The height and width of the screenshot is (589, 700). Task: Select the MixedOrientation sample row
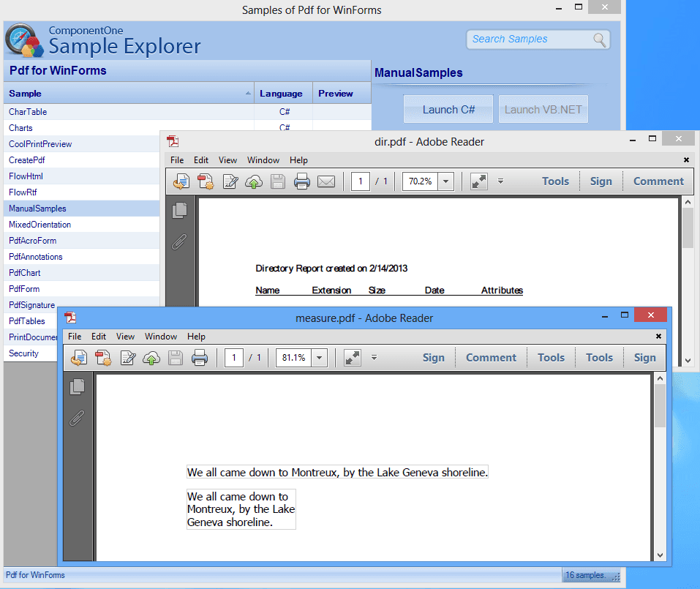pos(82,224)
